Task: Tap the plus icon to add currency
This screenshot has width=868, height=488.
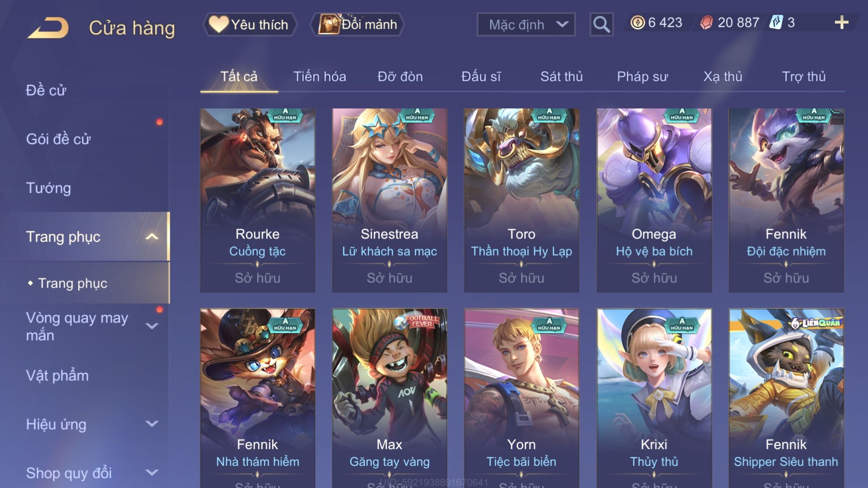Action: point(841,22)
